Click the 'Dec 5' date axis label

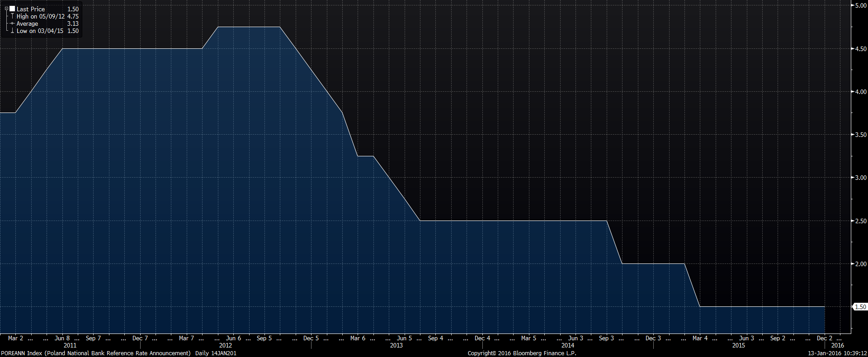point(311,338)
